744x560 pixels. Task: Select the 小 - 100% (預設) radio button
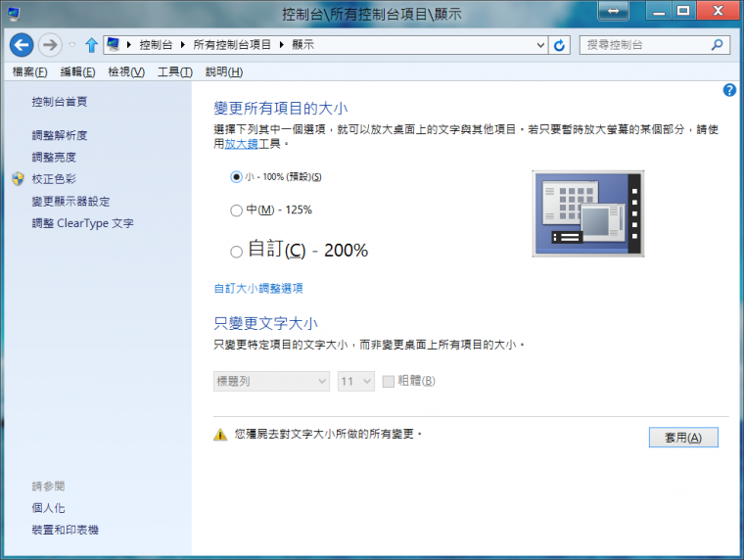click(x=236, y=177)
